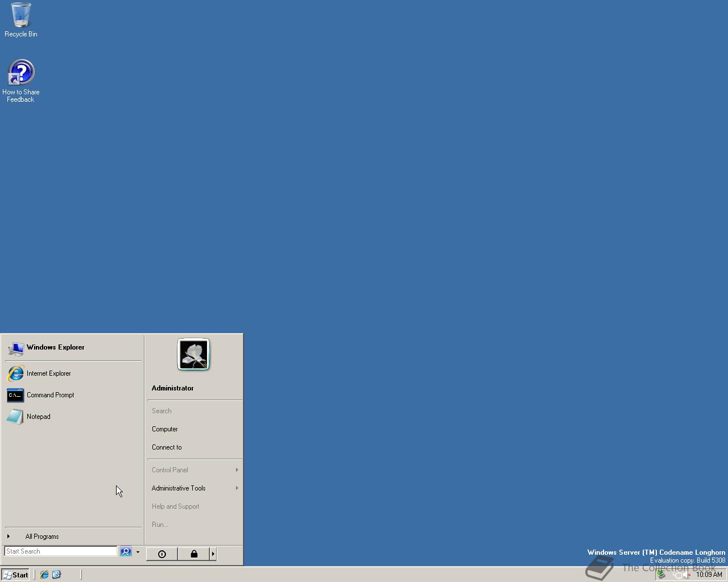Select the grayed Search entry
Screen dimensions: 728x582
[194, 411]
